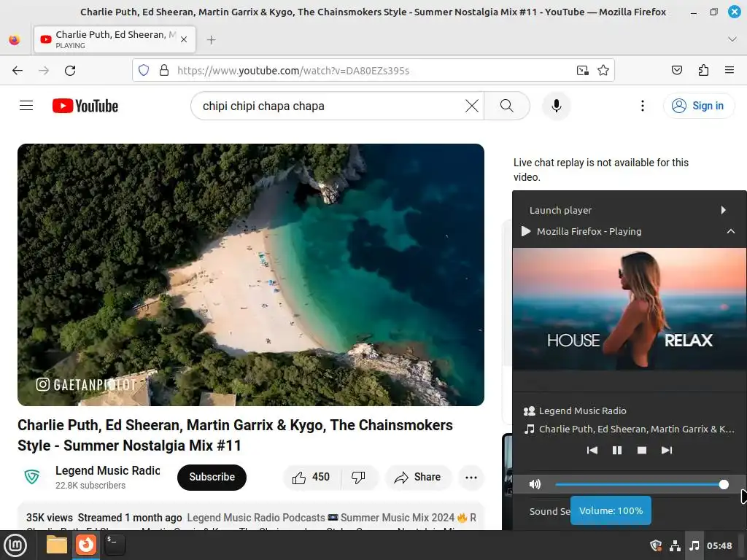The height and width of the screenshot is (560, 747).
Task: Select the Charlie Puth YouTube tab
Action: tap(115, 39)
